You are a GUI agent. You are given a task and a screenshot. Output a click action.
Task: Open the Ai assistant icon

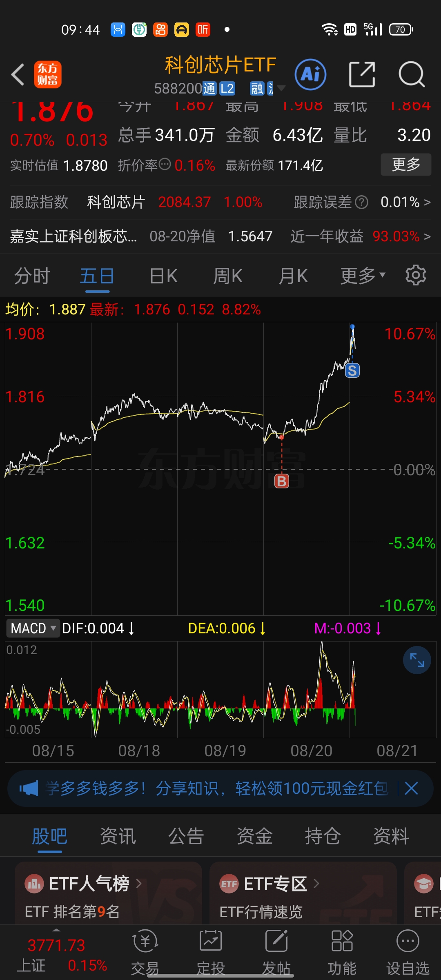[310, 75]
